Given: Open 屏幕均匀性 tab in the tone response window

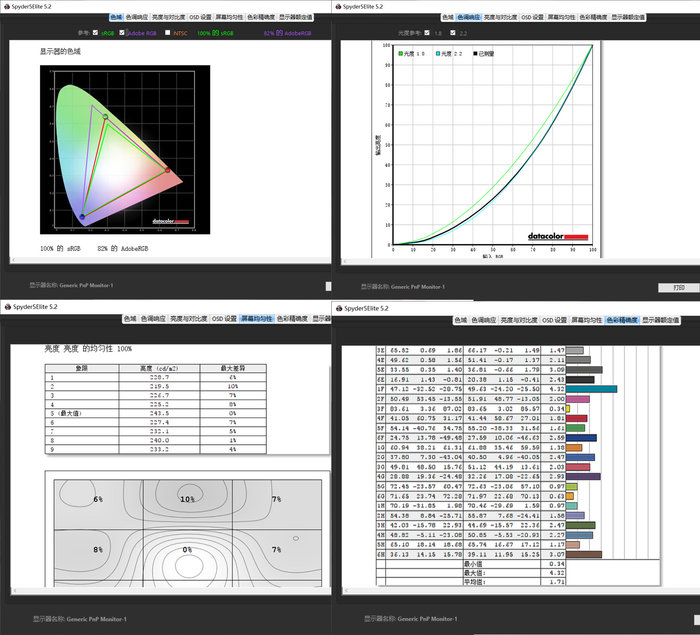Looking at the screenshot, I should point(561,17).
